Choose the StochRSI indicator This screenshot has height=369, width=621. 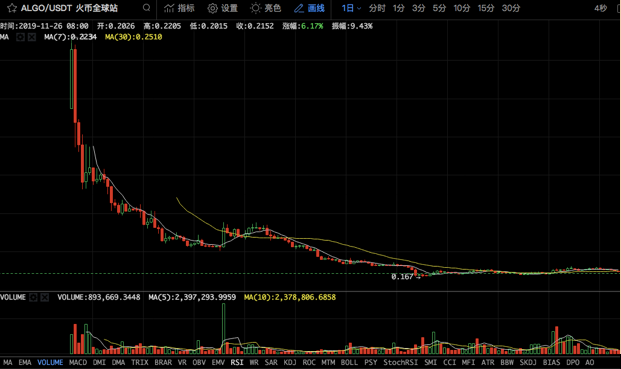pos(400,362)
